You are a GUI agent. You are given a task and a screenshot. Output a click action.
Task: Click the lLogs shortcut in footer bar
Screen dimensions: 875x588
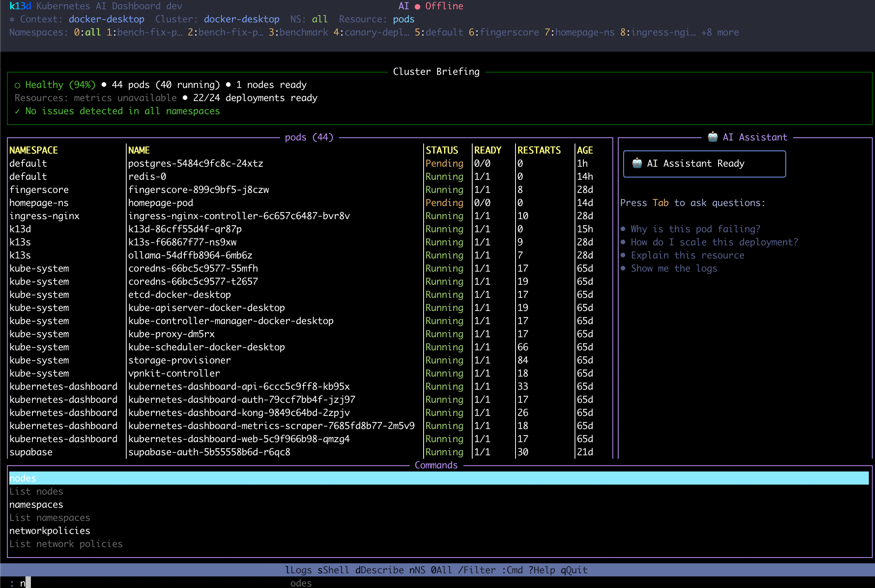[x=298, y=570]
